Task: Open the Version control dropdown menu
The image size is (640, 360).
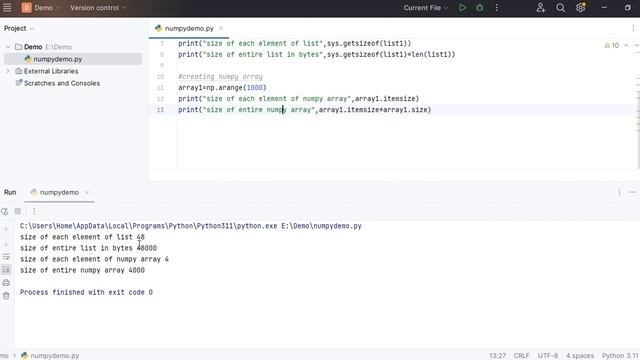Action: pos(98,8)
